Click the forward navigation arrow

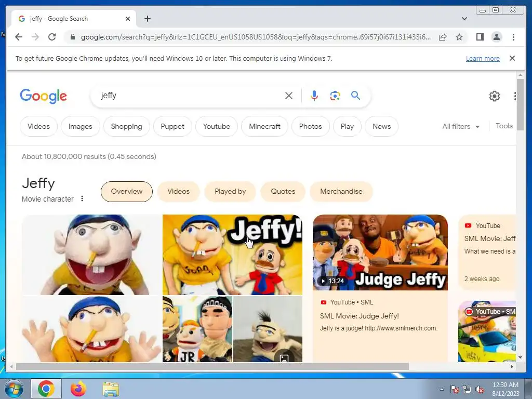point(35,37)
